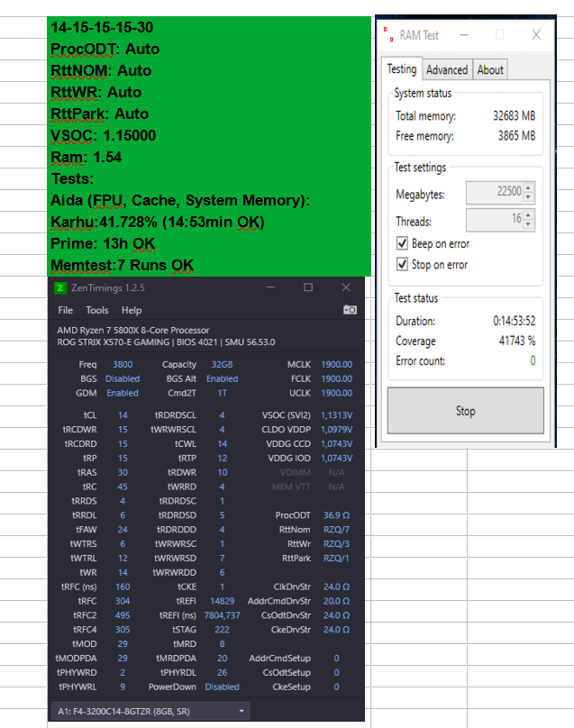Minimize the ZenTimings window

point(270,287)
